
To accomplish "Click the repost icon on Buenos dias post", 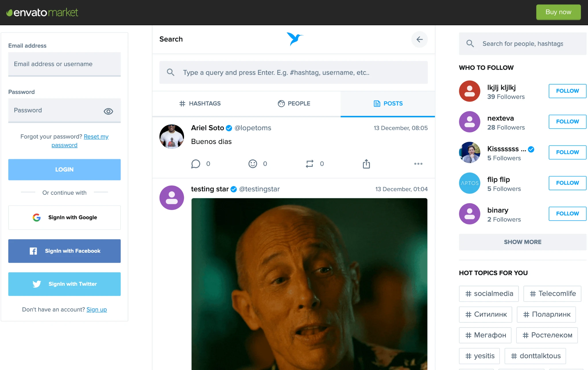I will point(310,164).
